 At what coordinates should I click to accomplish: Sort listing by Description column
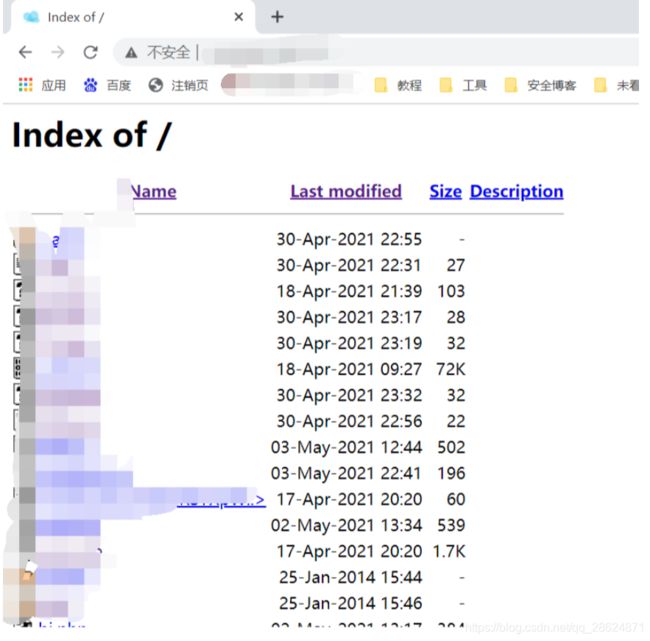coord(516,191)
